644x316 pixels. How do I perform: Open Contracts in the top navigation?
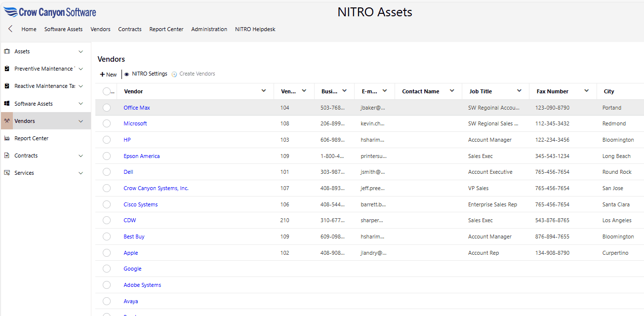130,29
